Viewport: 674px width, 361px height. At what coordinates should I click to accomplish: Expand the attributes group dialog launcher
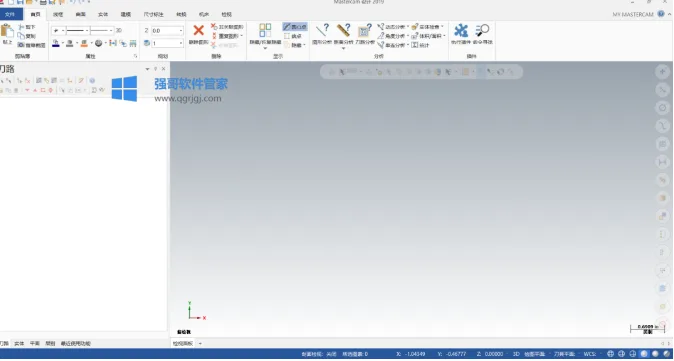coord(135,56)
